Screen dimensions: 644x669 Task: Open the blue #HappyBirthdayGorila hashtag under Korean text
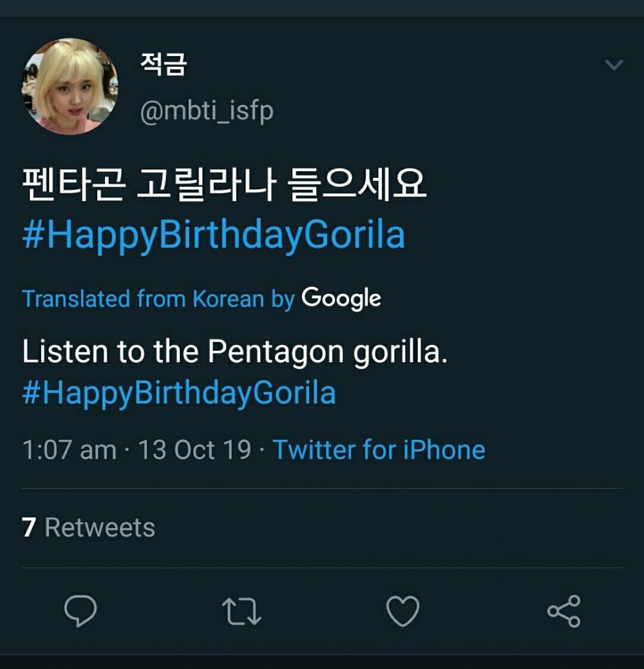click(213, 236)
